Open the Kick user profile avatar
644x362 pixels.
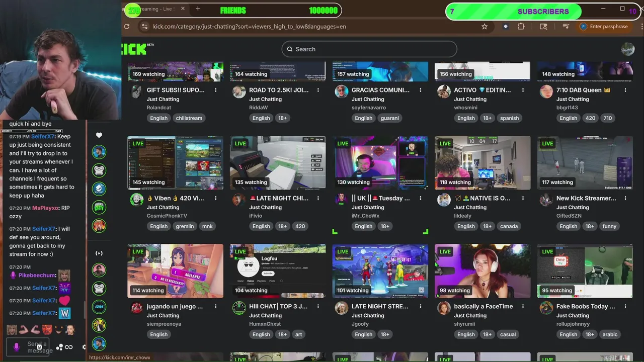[x=628, y=49]
